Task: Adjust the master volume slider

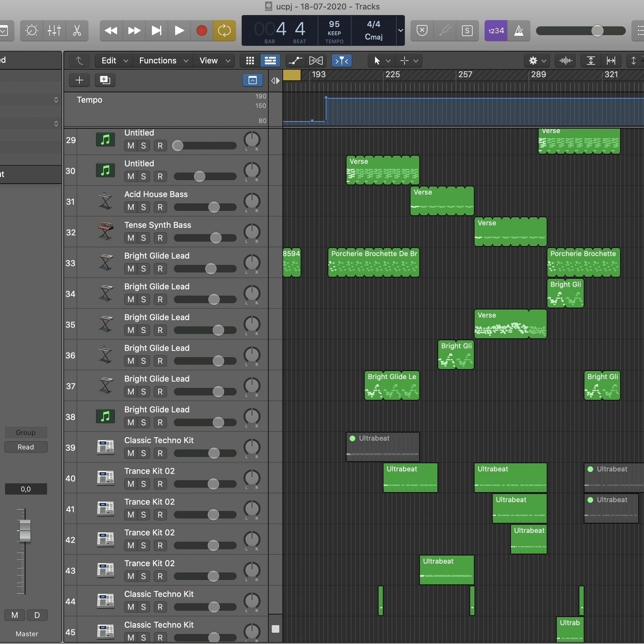Action: 581,31
